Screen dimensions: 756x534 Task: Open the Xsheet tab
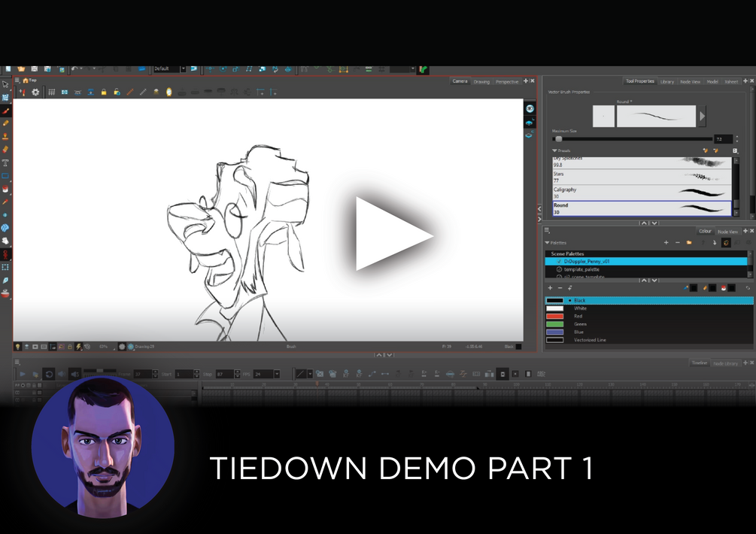pos(731,81)
